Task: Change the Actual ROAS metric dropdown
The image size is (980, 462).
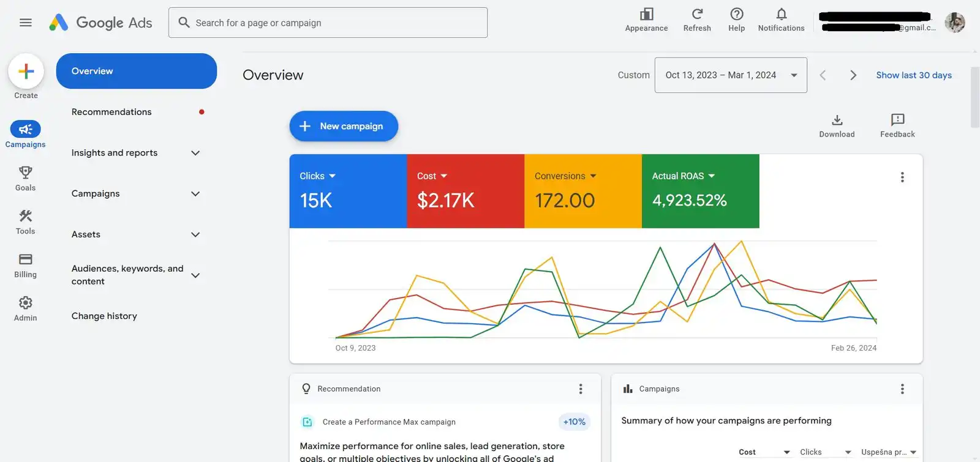Action: pyautogui.click(x=684, y=176)
